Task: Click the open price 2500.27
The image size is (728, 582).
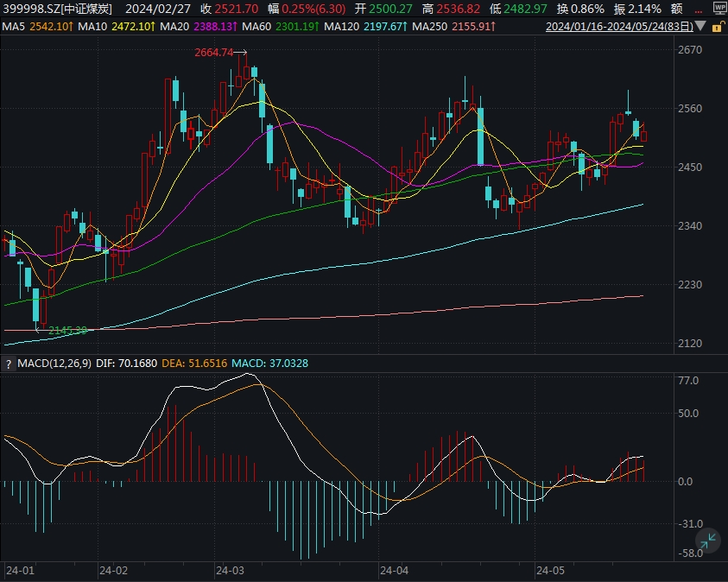Action: point(390,9)
